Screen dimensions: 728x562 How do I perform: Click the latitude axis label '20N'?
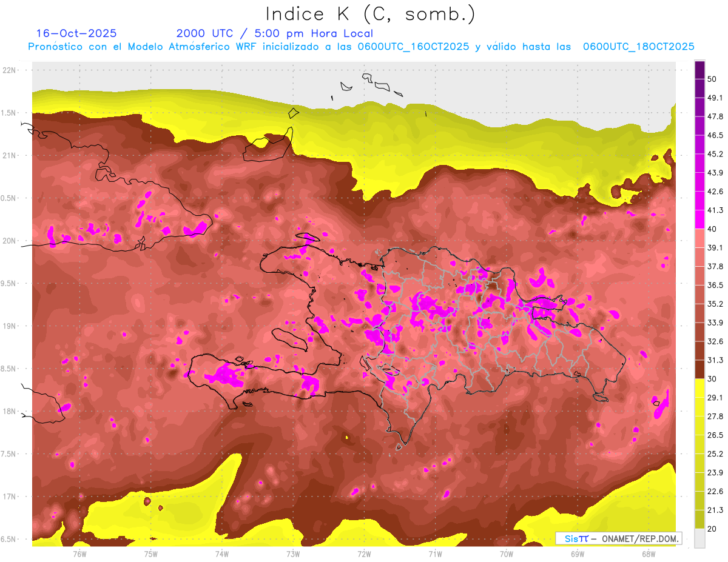click(10, 241)
